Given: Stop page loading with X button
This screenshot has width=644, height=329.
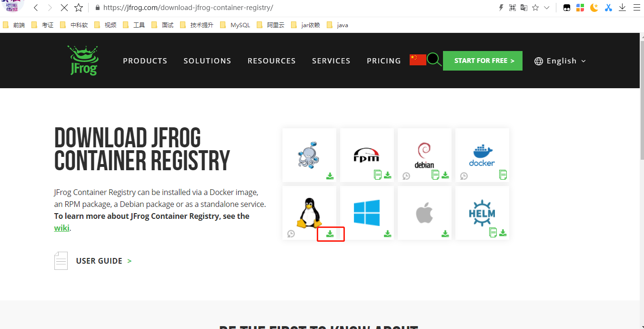Looking at the screenshot, I should tap(64, 8).
